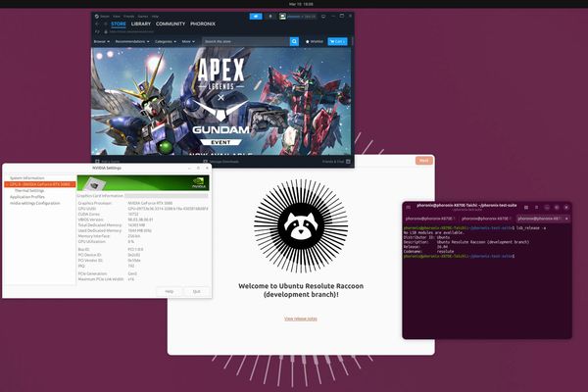Viewport: 588px width, 392px height.
Task: Reload the Steam store page
Action: click(x=97, y=32)
